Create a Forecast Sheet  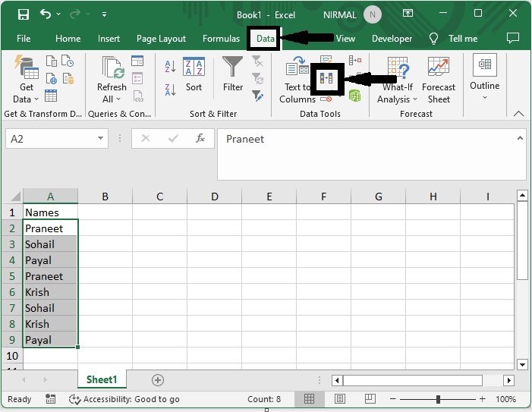tap(439, 80)
